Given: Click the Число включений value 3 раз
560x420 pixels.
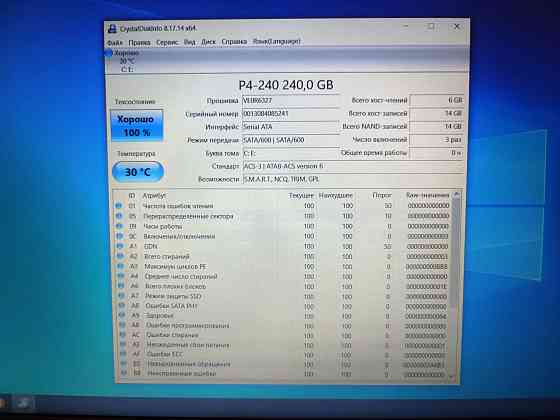Looking at the screenshot, I should 437,140.
